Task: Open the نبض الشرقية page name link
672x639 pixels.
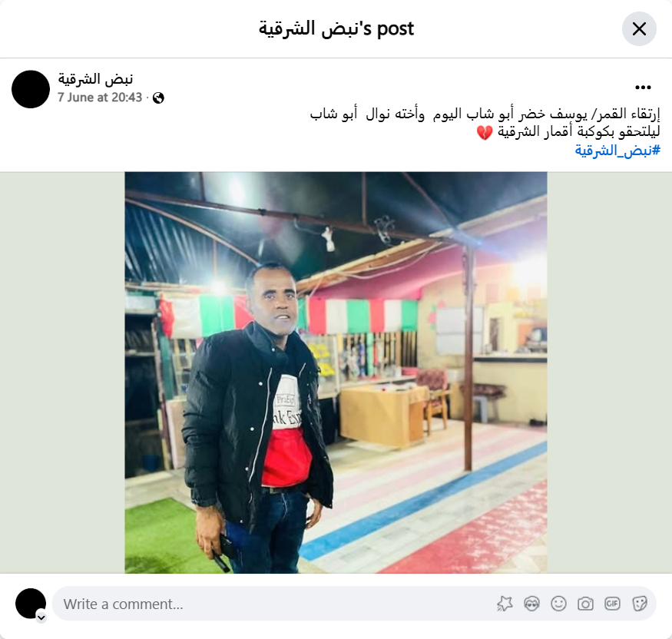Action: (95, 79)
